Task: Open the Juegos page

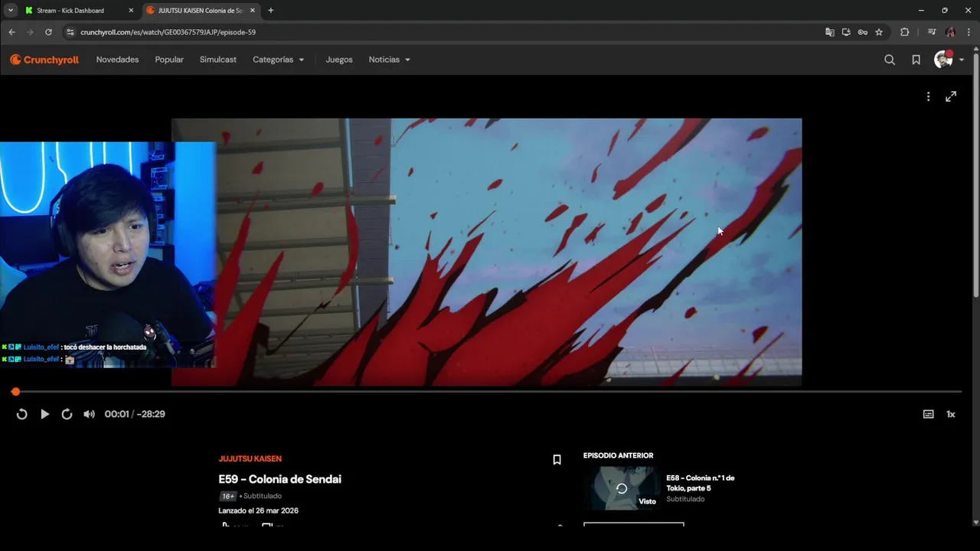Action: [339, 60]
